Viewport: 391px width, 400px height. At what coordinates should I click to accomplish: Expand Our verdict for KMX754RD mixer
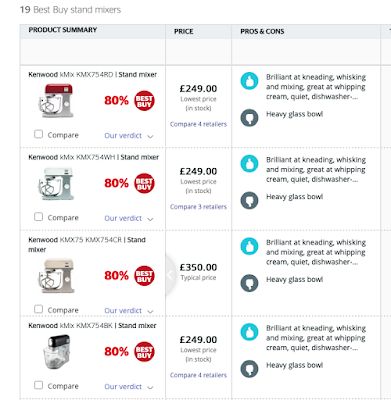(x=129, y=136)
